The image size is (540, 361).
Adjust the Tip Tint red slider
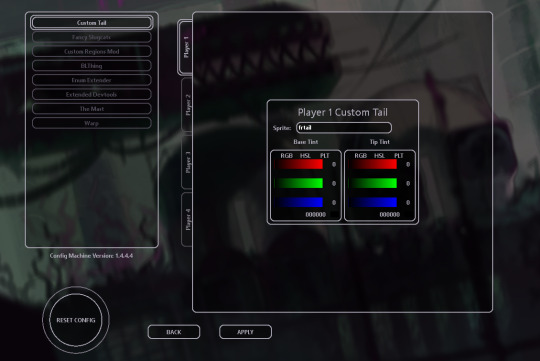coord(373,164)
